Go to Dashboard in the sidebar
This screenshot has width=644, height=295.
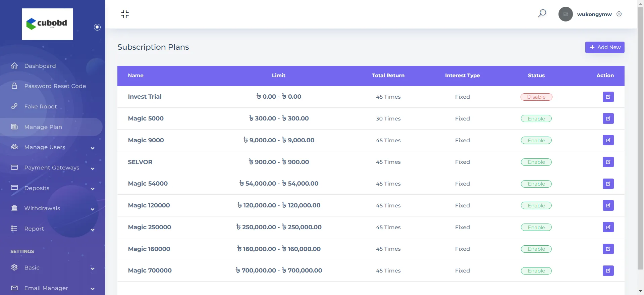pyautogui.click(x=40, y=66)
